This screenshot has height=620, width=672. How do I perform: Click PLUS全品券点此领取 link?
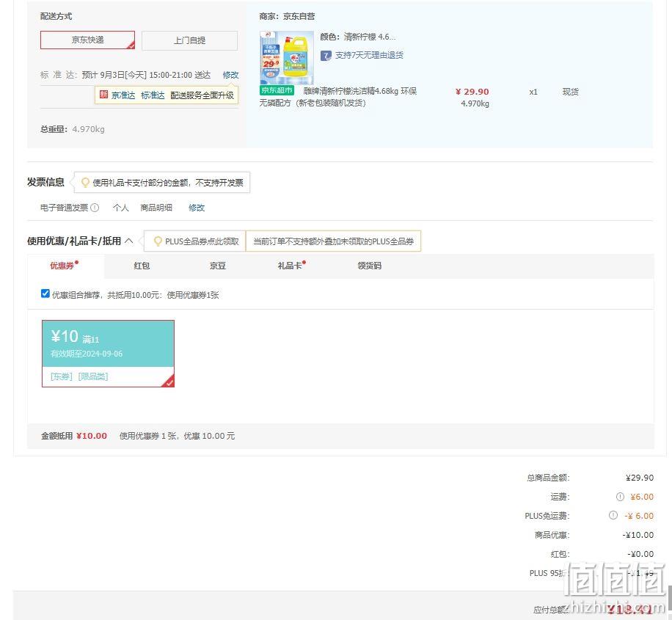(x=202, y=241)
